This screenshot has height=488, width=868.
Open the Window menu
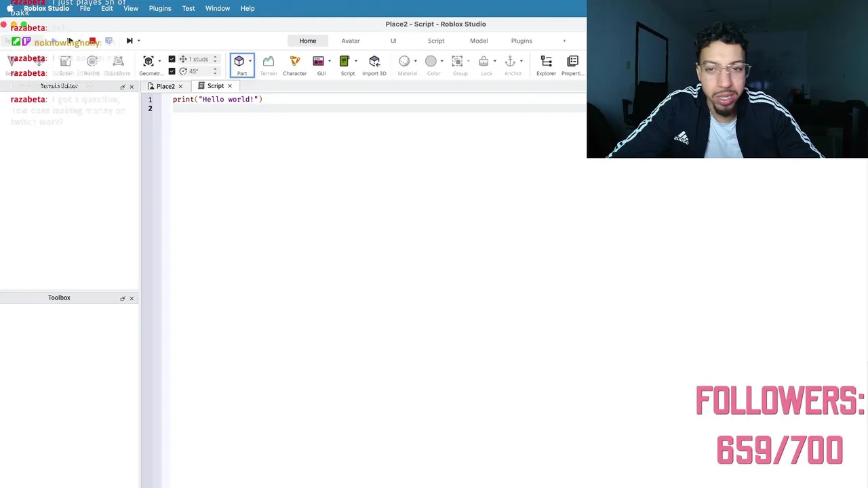click(218, 8)
